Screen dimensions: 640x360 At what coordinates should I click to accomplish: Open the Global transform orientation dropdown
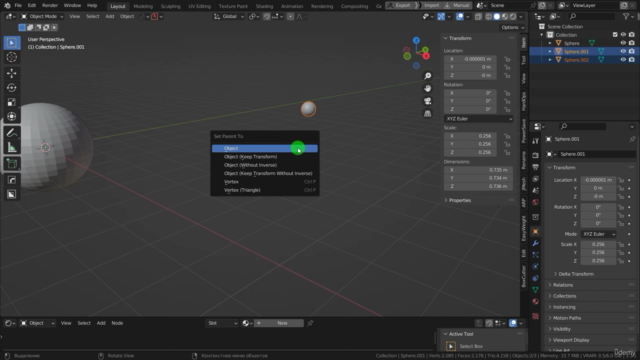pyautogui.click(x=229, y=16)
